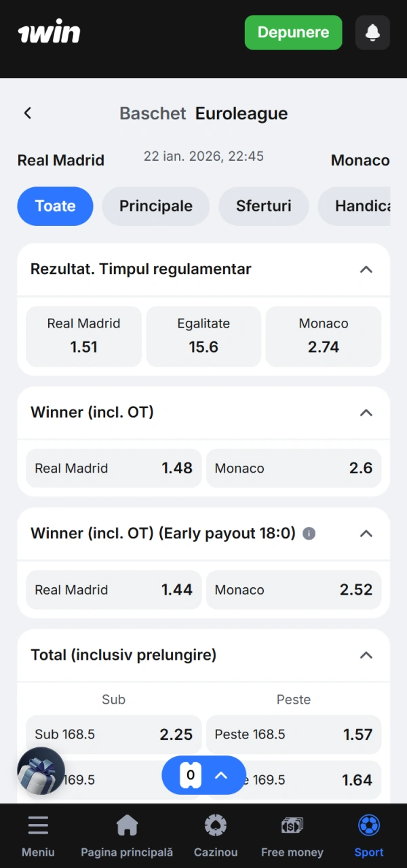Switch to the Principale tab
The image size is (407, 868).
coord(155,205)
